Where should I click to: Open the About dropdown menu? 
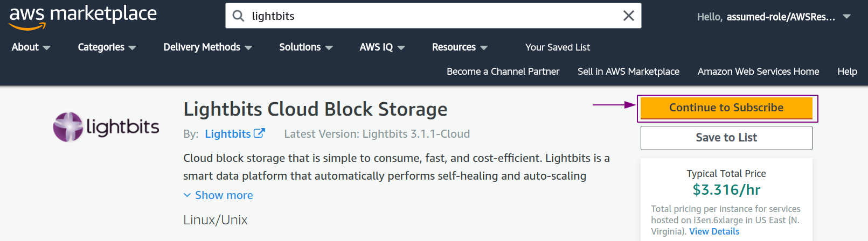click(31, 47)
